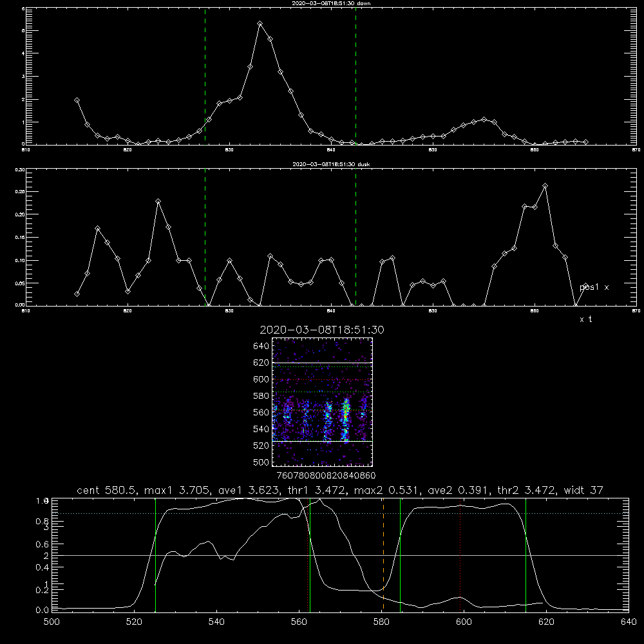Click the spectrogram y-axis label '560'
The image size is (644, 644).
(261, 412)
